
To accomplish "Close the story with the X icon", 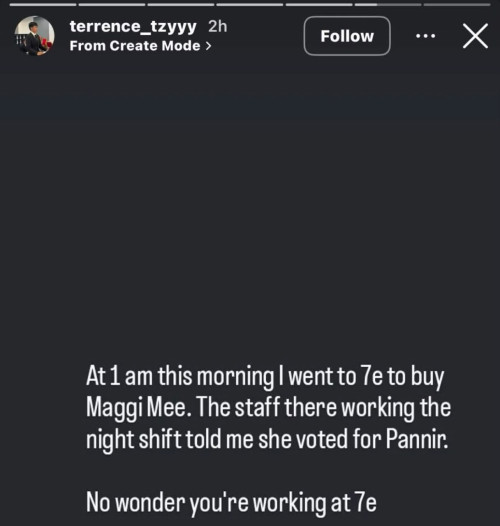I will point(475,36).
